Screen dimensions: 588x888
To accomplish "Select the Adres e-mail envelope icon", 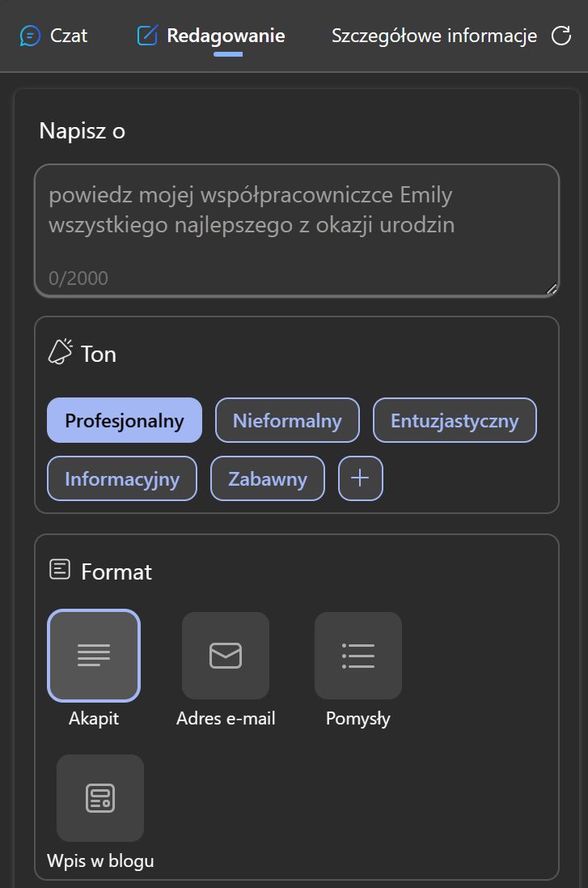I will click(x=225, y=655).
